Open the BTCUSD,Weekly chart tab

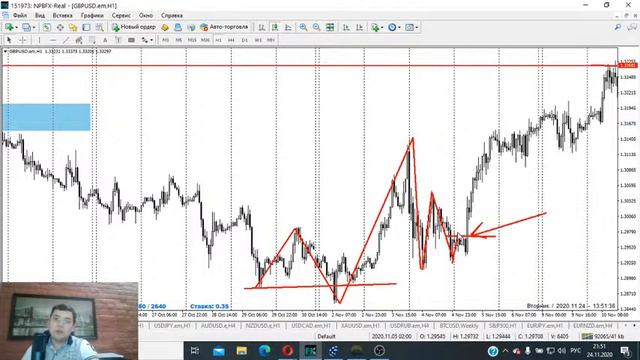[x=459, y=326]
